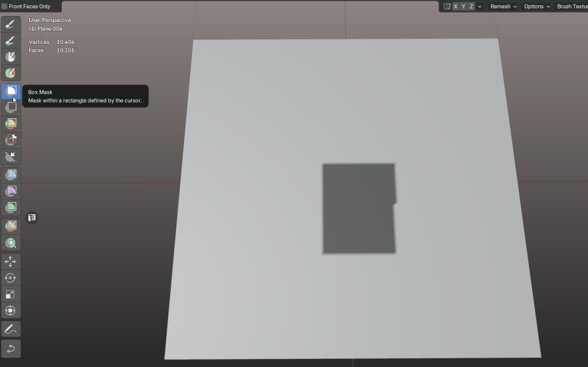Viewport: 588px width, 367px height.
Task: Select the Annotate pencil tool
Action: pyautogui.click(x=11, y=329)
